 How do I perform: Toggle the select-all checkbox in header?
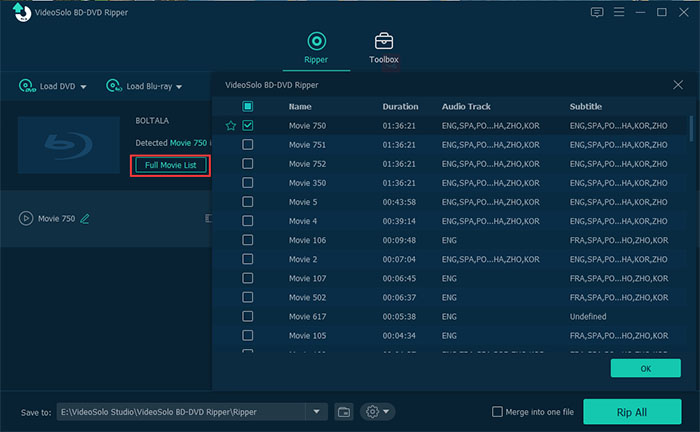(248, 106)
